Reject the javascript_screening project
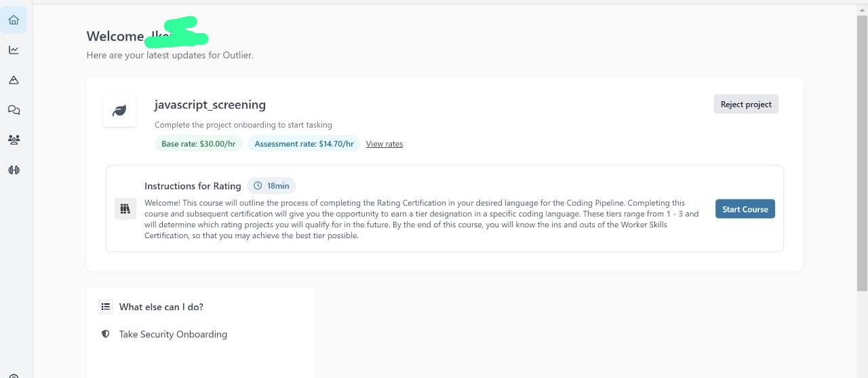 [x=746, y=104]
